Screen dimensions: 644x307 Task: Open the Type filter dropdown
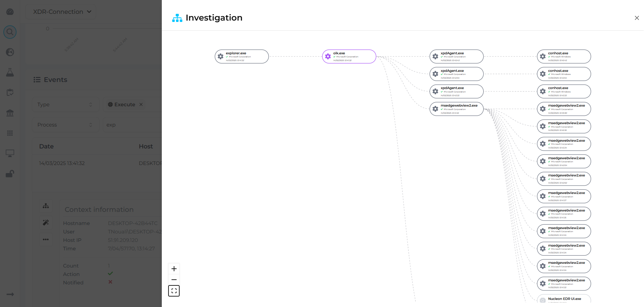coord(66,105)
